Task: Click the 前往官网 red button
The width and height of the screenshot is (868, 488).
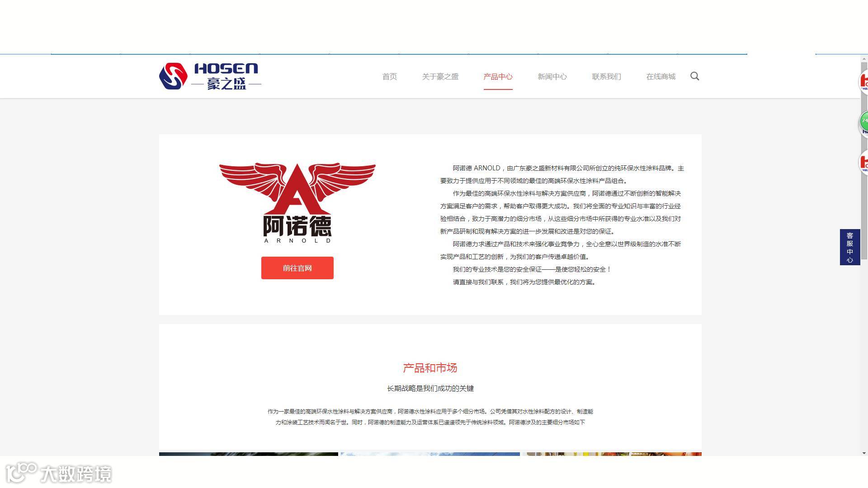Action: coord(297,268)
